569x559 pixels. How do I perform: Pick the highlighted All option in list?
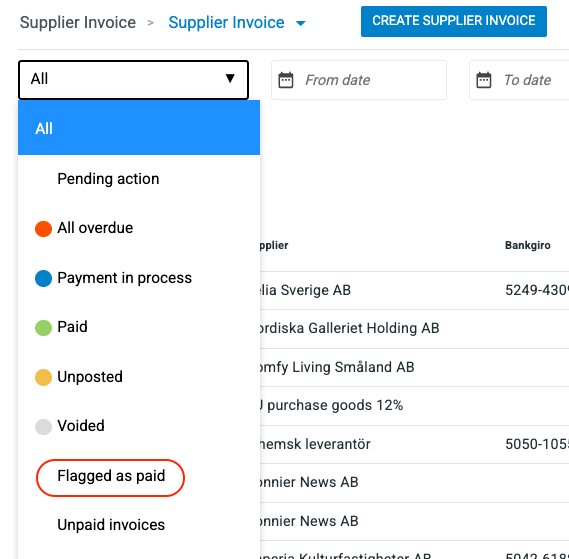pyautogui.click(x=139, y=128)
